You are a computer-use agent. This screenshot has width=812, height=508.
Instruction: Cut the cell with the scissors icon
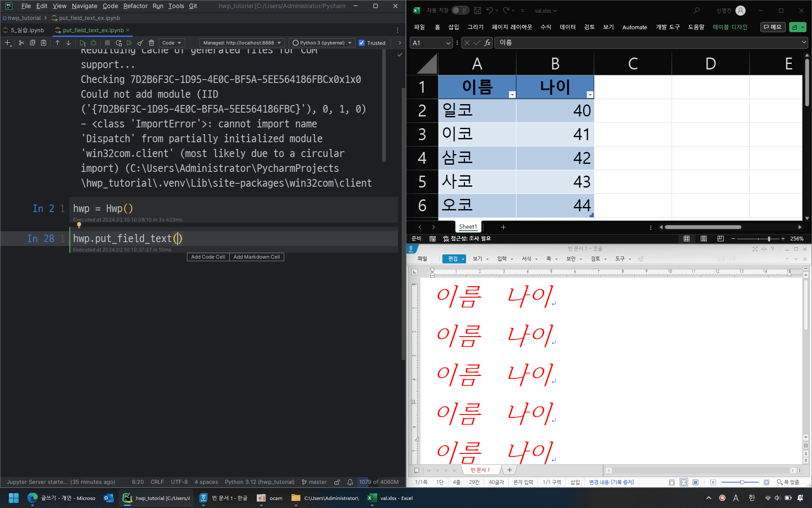pos(21,43)
